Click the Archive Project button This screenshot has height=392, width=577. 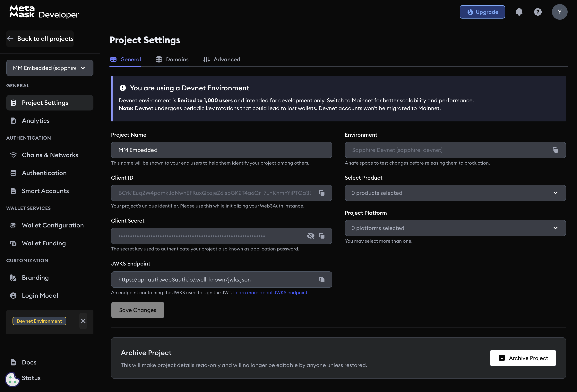(x=523, y=358)
